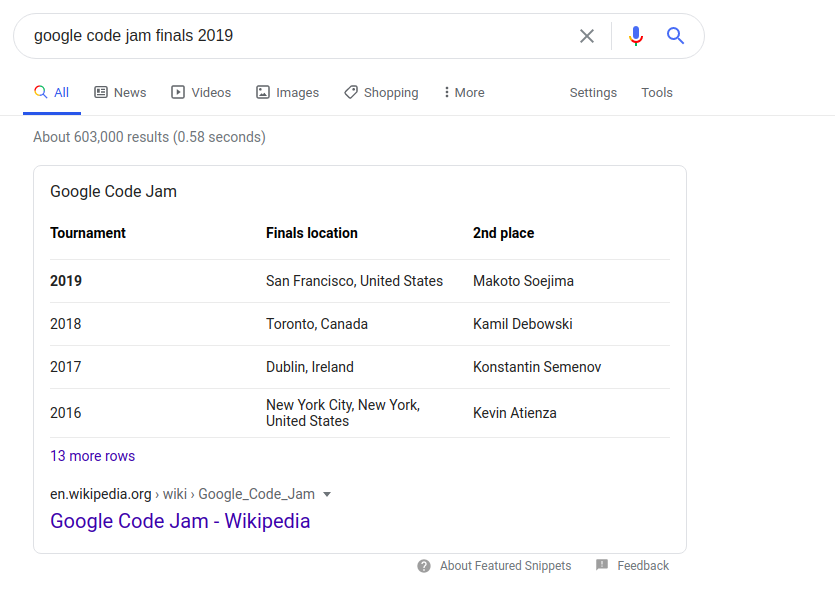835x598 pixels.
Task: Select the 'San Francisco, United States' cell
Action: (x=354, y=281)
